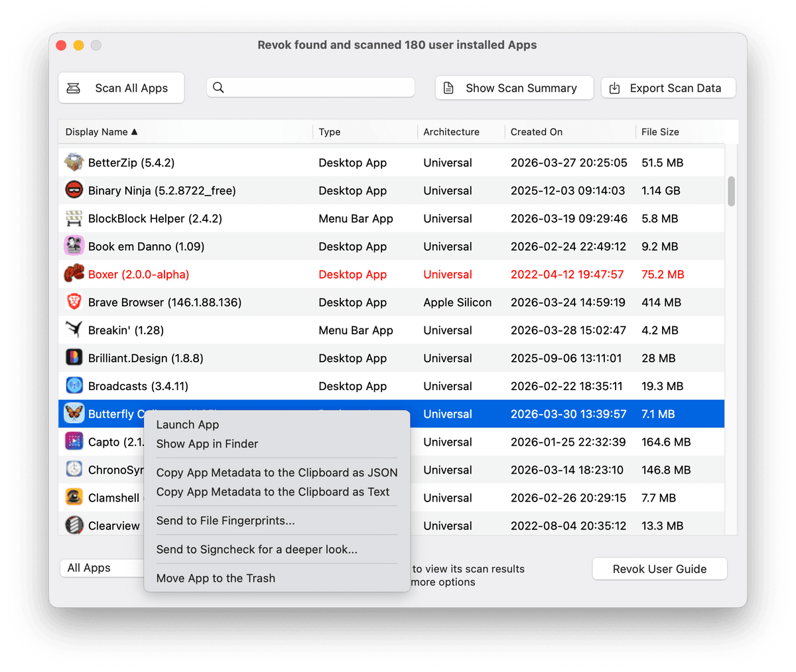Click the Export Scan Data button
The height and width of the screenshot is (672, 796).
click(x=668, y=88)
